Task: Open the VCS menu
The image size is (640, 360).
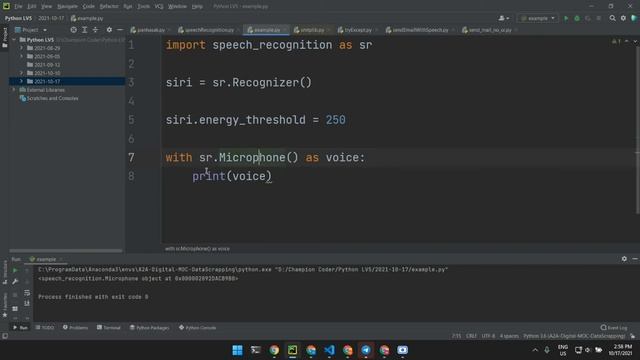Action: 159,7
